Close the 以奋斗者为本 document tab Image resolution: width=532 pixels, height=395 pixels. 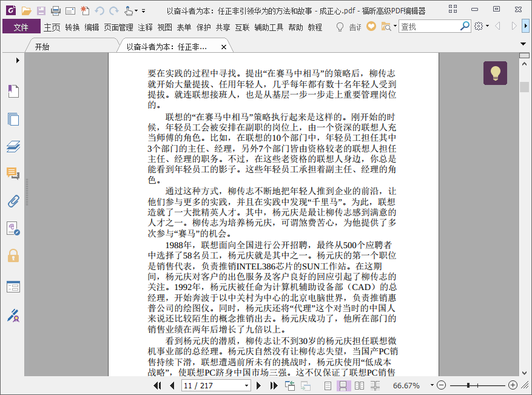(x=224, y=47)
